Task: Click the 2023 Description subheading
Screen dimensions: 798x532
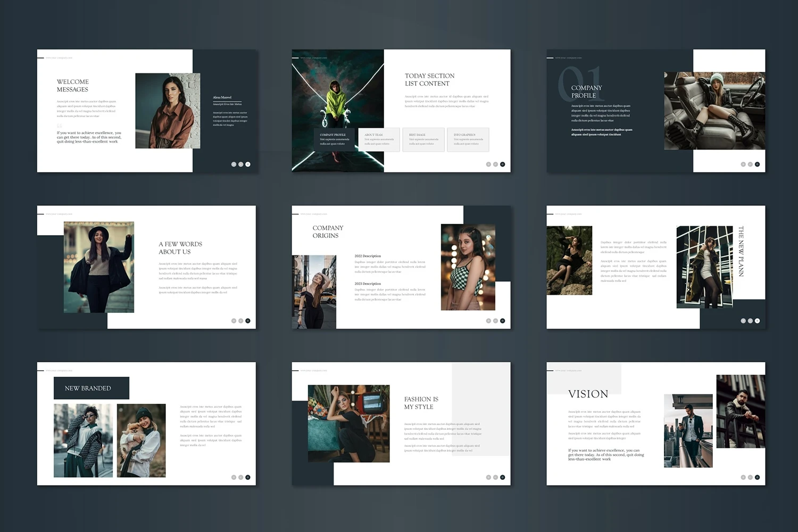Action: point(368,284)
